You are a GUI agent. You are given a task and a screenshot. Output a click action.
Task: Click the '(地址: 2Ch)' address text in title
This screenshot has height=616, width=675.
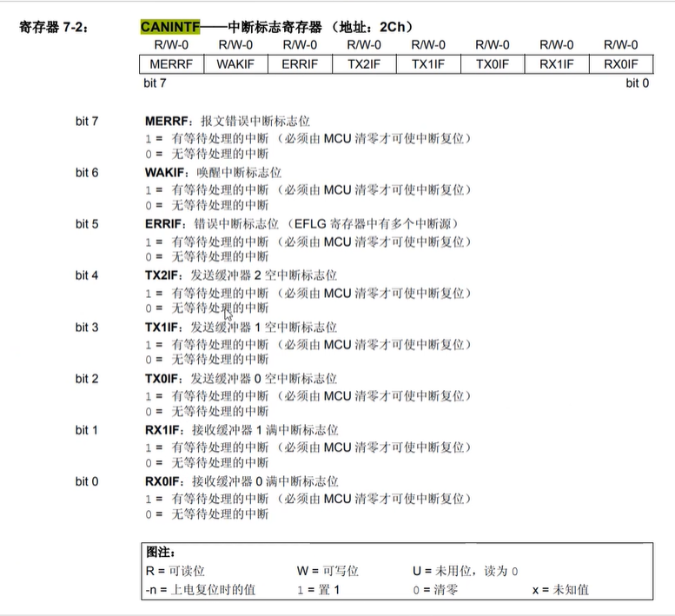[x=372, y=27]
